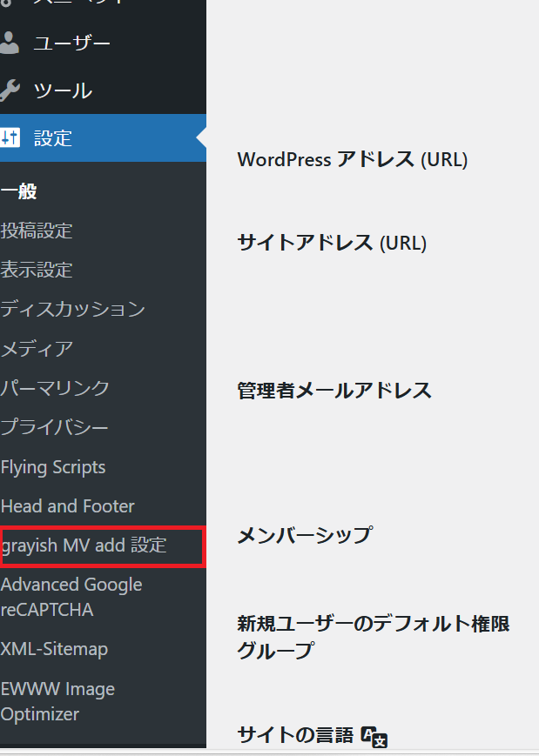The width and height of the screenshot is (539, 756).
Task: Select grayish MV add 設定 item
Action: click(x=84, y=546)
